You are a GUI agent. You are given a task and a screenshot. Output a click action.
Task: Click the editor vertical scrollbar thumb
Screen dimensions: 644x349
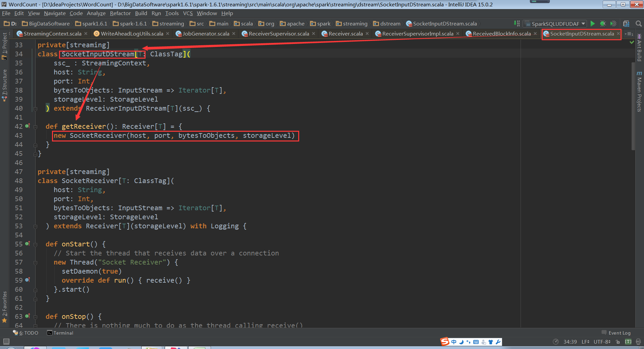pyautogui.click(x=633, y=106)
